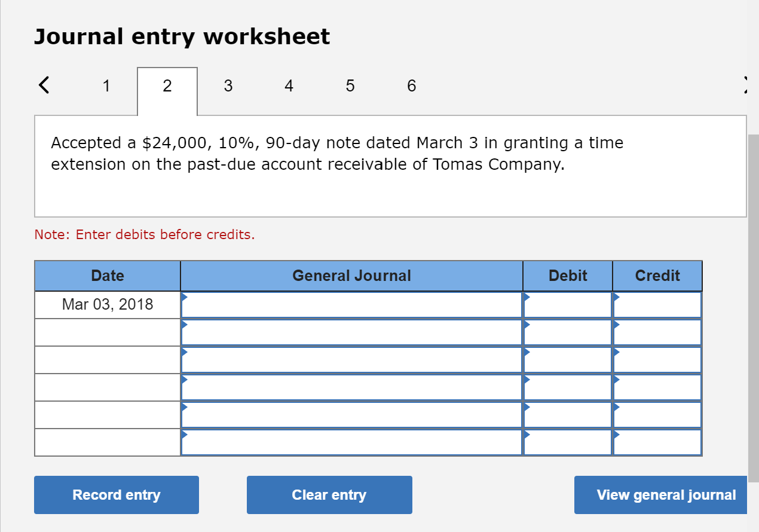Click the blue marker in last Debit cell
The height and width of the screenshot is (532, 759).
[x=527, y=434]
